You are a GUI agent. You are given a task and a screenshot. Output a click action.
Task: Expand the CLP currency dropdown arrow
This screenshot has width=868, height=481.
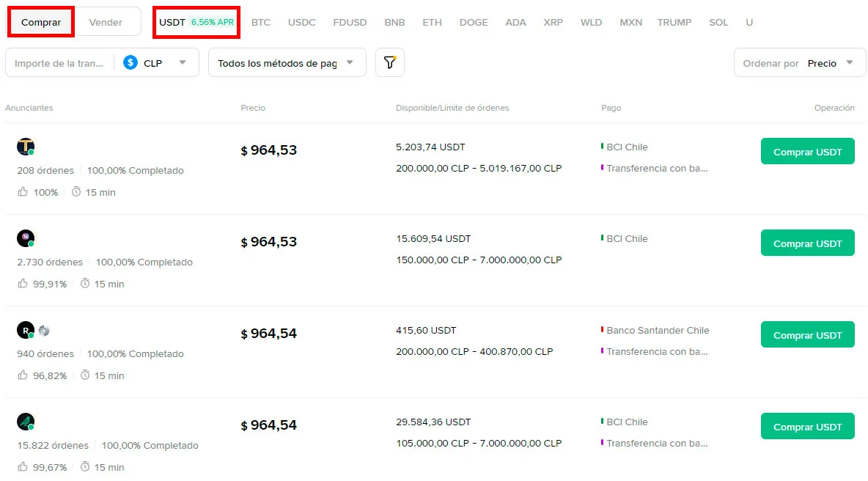[182, 62]
